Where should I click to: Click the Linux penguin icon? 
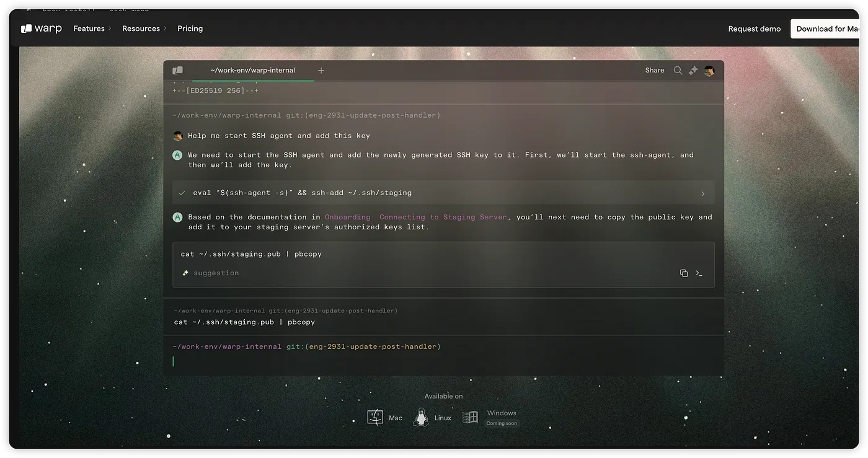click(421, 417)
